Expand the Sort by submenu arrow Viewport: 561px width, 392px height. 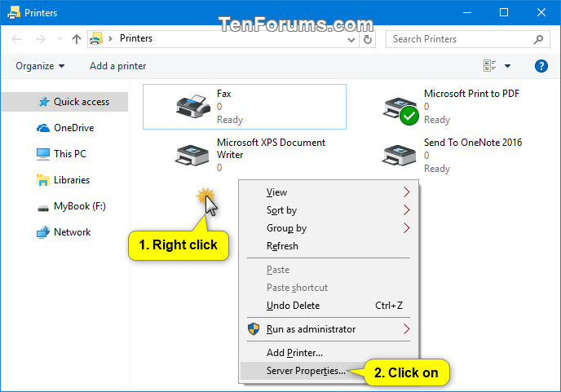[x=406, y=210]
